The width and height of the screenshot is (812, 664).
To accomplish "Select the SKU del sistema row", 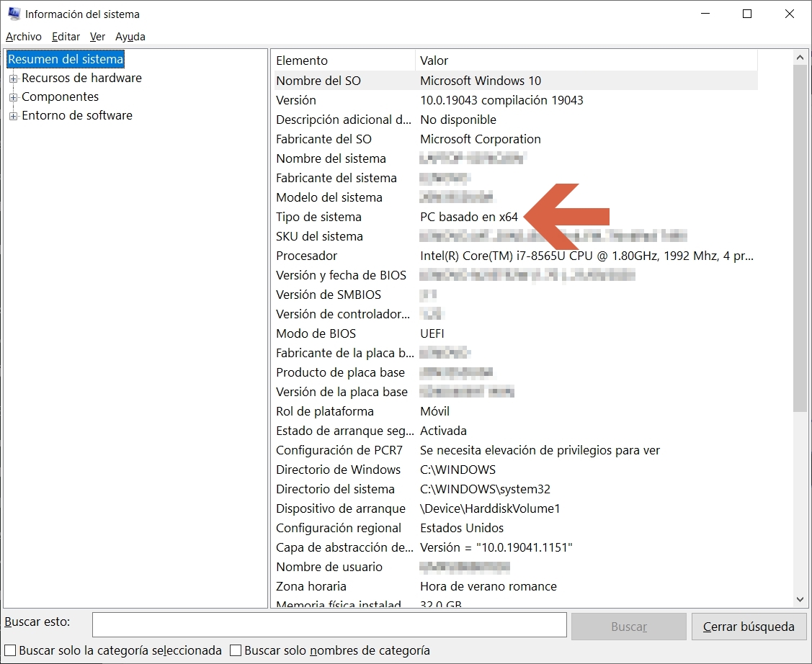I will tap(516, 236).
